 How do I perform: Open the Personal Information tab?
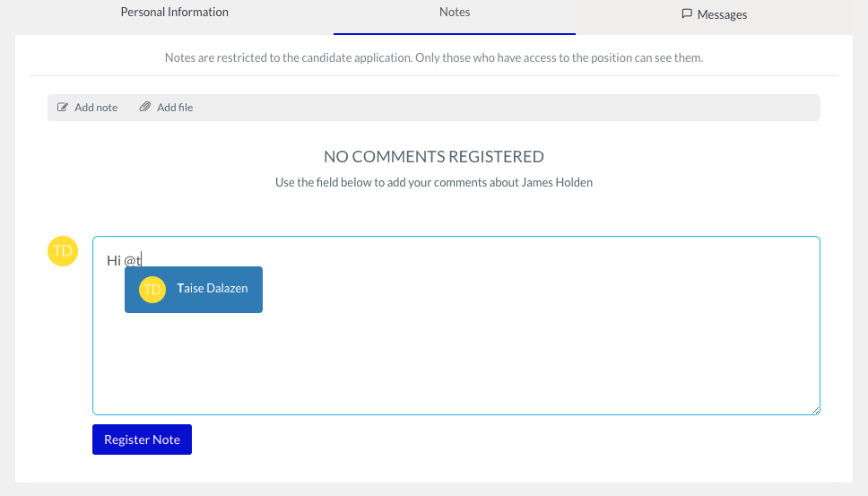174,13
